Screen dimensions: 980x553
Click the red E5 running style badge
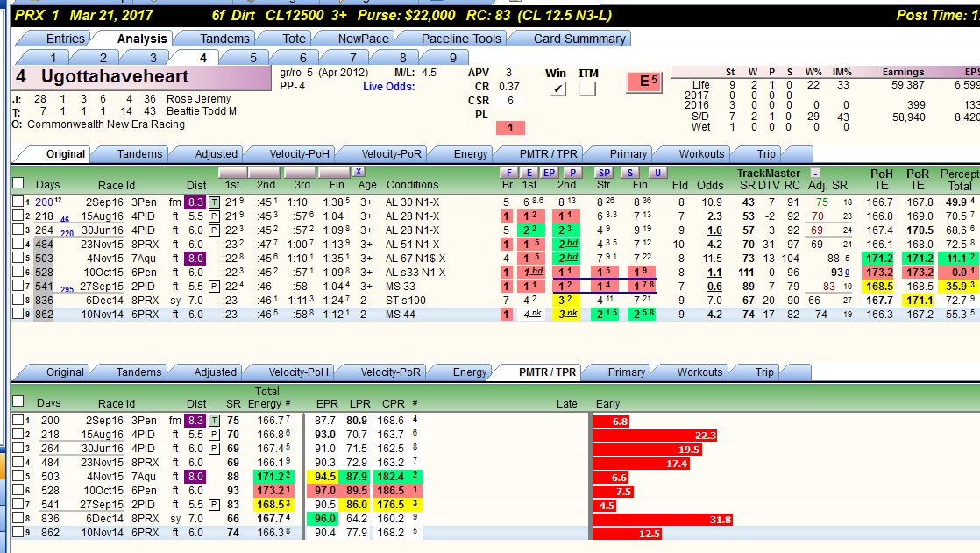tap(644, 82)
